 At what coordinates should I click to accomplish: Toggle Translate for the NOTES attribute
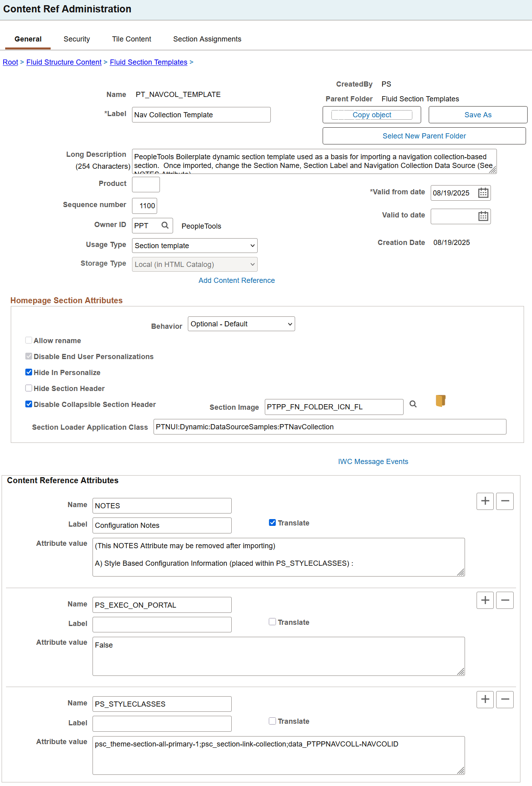[272, 522]
